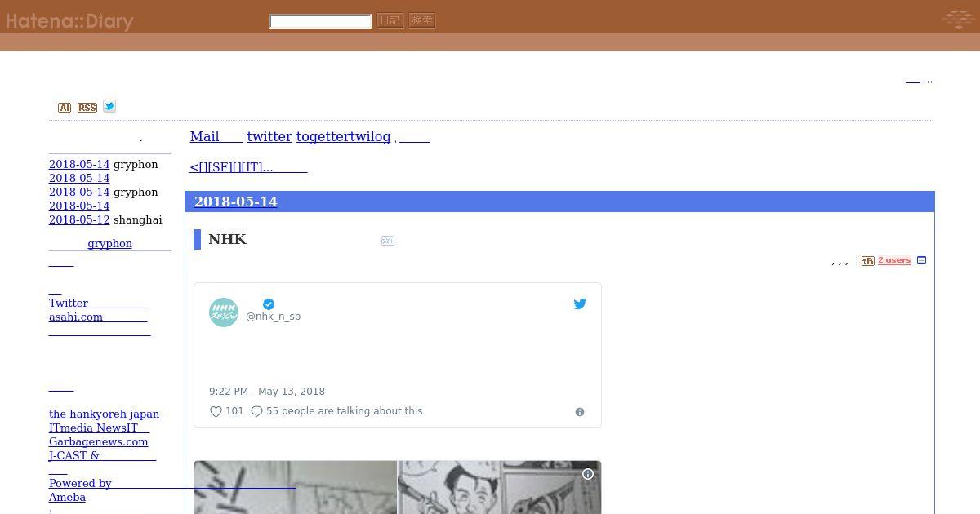Screen dimensions: 980x514
Task: Click the small icon after NHK heading
Action: point(388,241)
